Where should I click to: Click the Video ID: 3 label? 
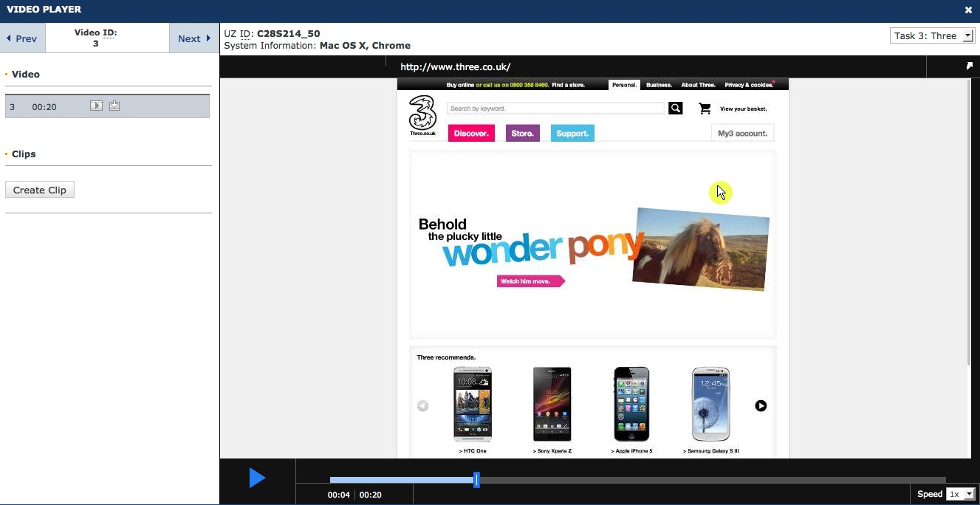pyautogui.click(x=96, y=38)
